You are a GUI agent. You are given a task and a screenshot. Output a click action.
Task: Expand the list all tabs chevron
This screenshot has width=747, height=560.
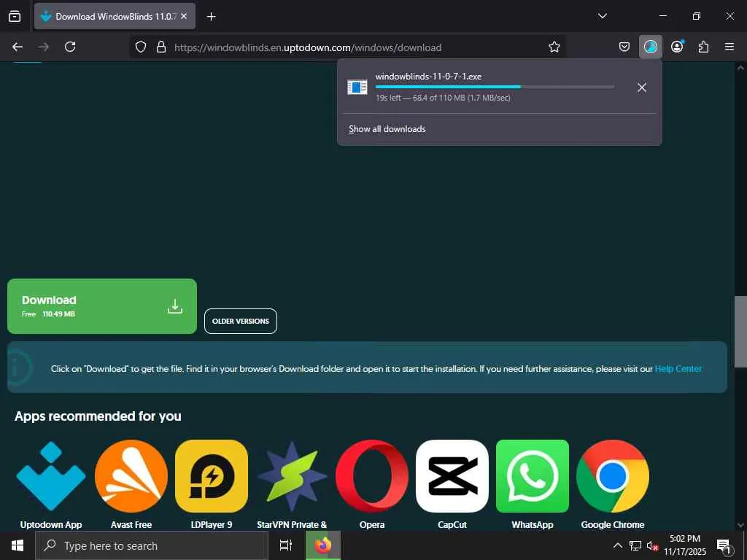pos(602,16)
